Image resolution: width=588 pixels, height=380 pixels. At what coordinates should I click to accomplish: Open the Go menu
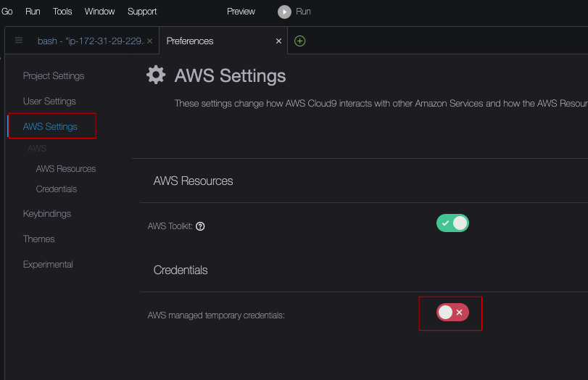[x=7, y=12]
